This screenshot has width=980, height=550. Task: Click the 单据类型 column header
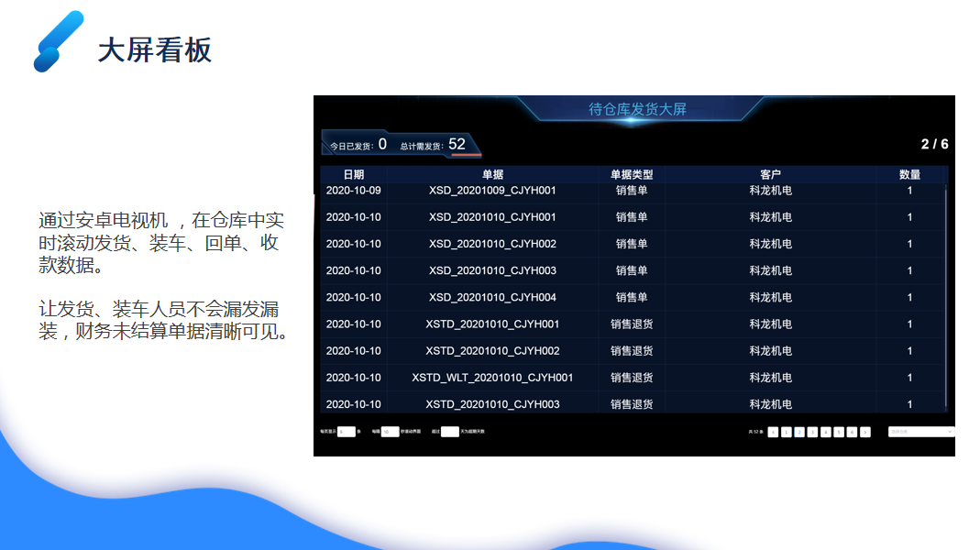632,174
